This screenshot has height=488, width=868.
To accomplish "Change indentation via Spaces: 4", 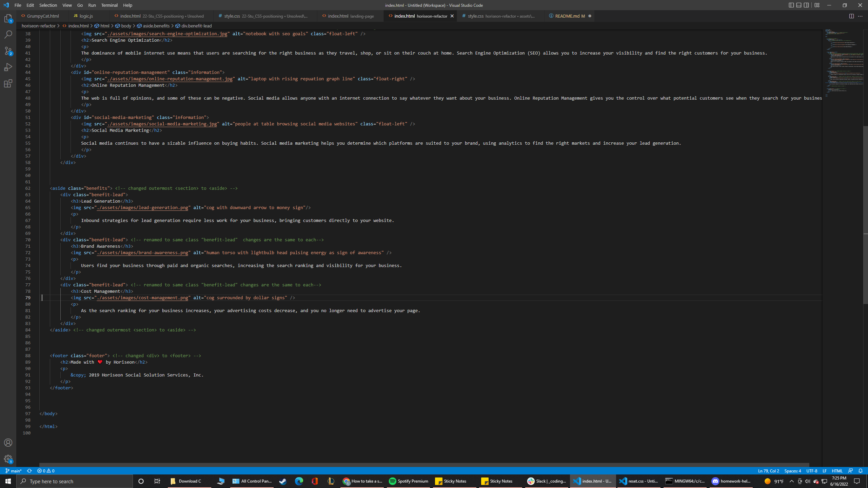I will coord(792,471).
